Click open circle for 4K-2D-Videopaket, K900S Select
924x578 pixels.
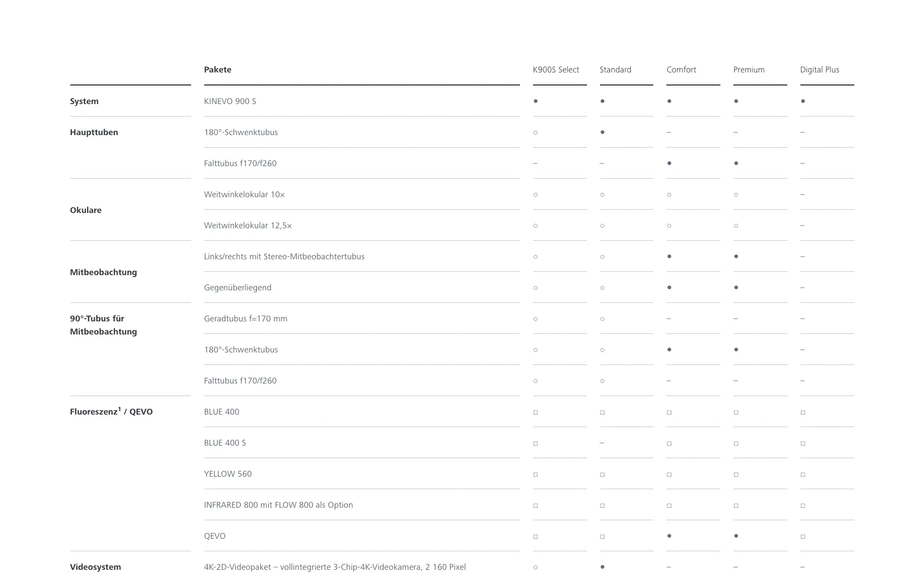(x=536, y=567)
